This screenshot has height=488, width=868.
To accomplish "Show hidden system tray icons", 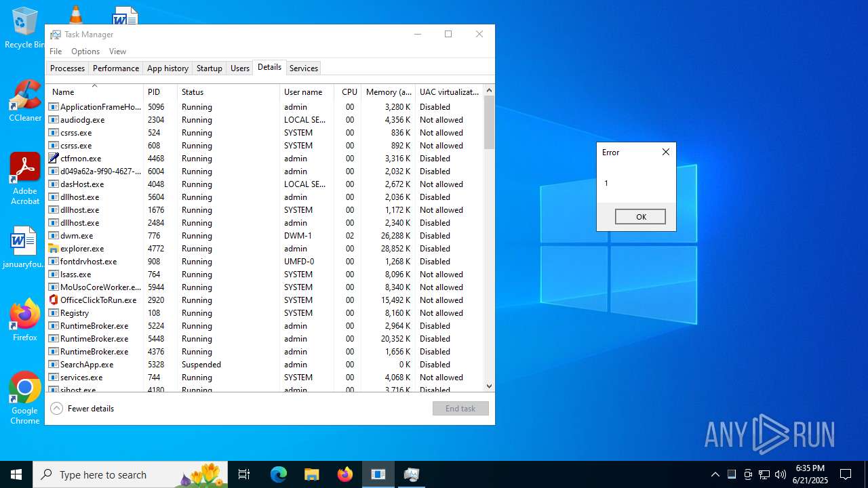I will (715, 474).
